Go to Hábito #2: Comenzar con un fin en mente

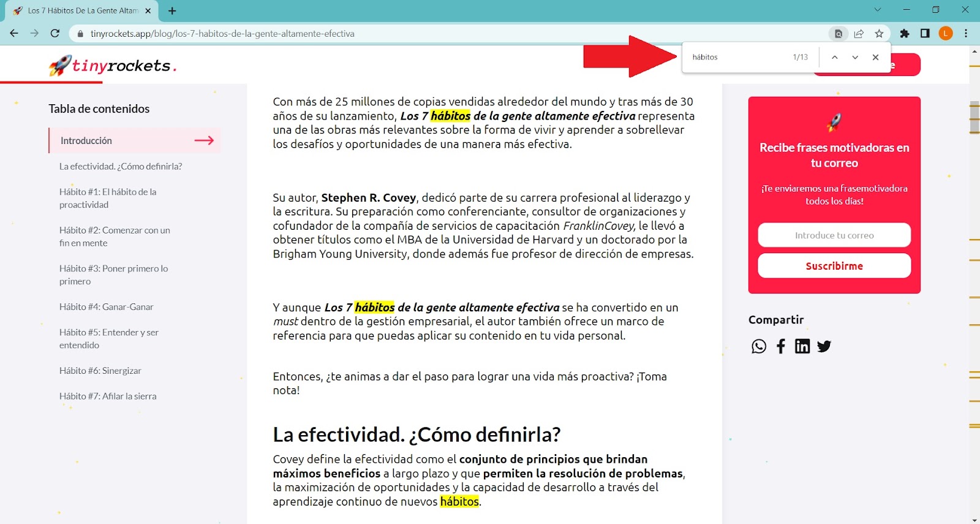point(115,237)
